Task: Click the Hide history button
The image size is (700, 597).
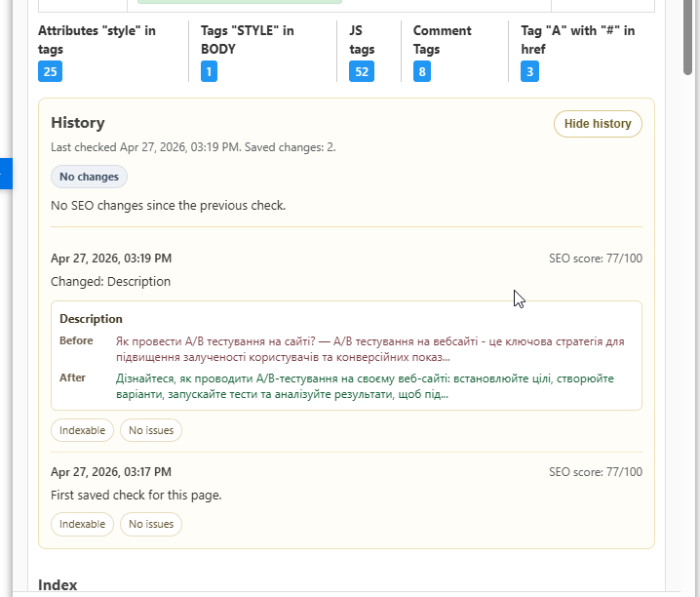Action: coord(598,124)
